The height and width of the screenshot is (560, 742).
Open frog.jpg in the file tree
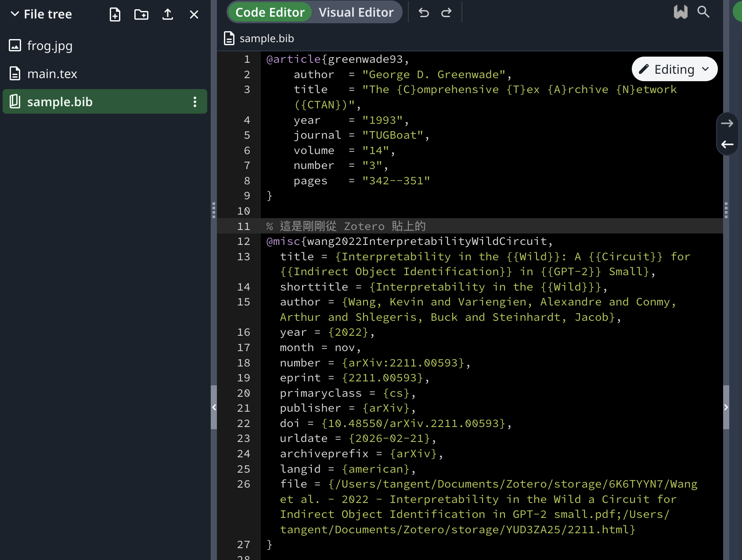(x=50, y=46)
